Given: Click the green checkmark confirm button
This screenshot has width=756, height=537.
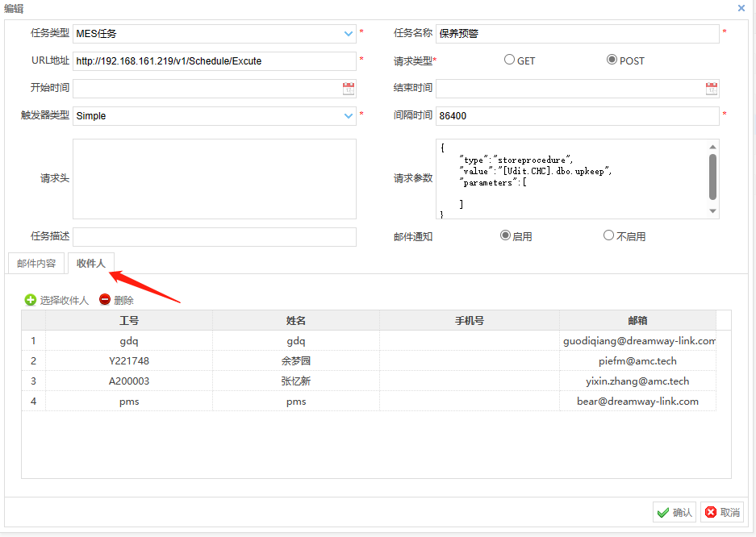Looking at the screenshot, I should click(675, 512).
